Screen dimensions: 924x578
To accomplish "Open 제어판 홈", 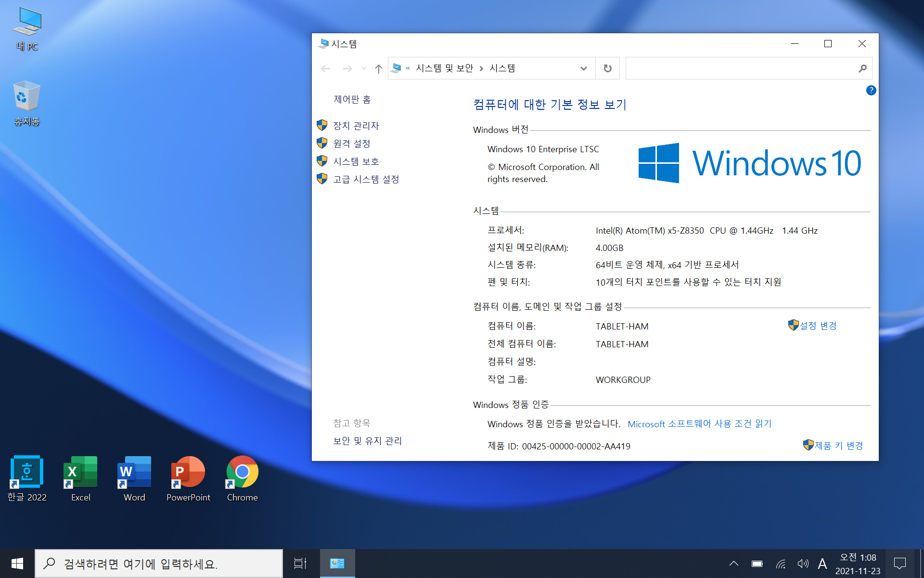I will click(x=352, y=100).
